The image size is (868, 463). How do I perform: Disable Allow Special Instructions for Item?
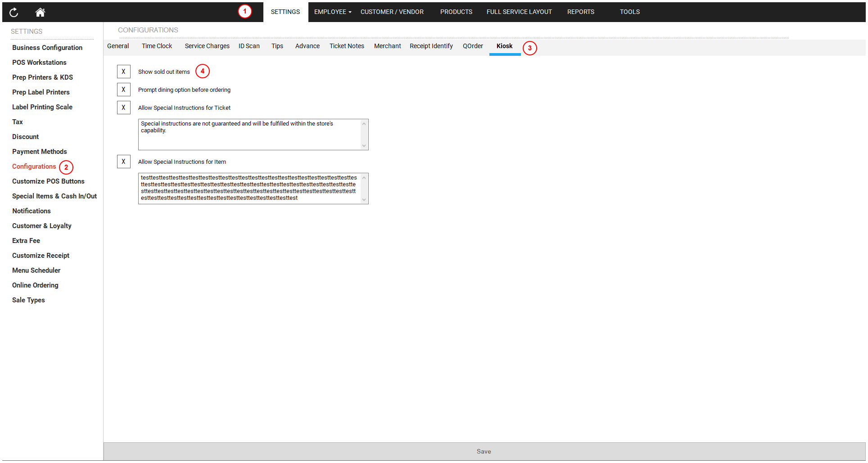pyautogui.click(x=123, y=162)
